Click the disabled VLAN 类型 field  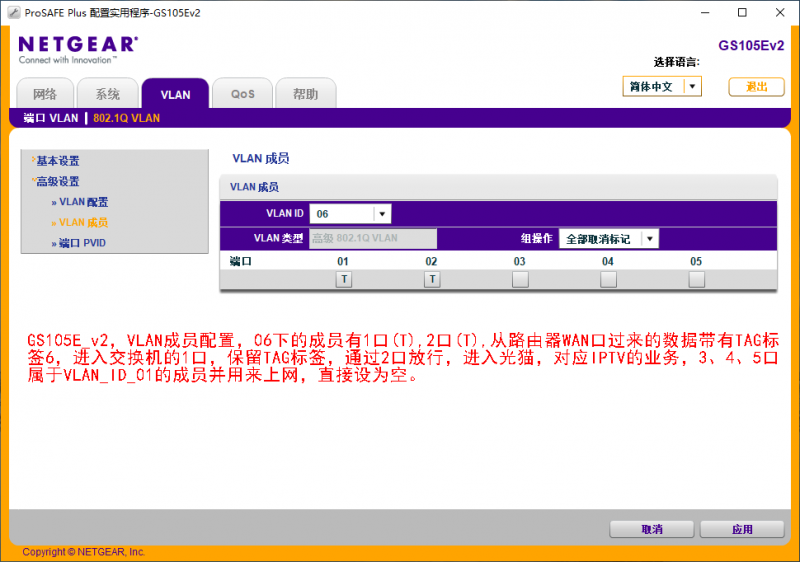tap(373, 238)
